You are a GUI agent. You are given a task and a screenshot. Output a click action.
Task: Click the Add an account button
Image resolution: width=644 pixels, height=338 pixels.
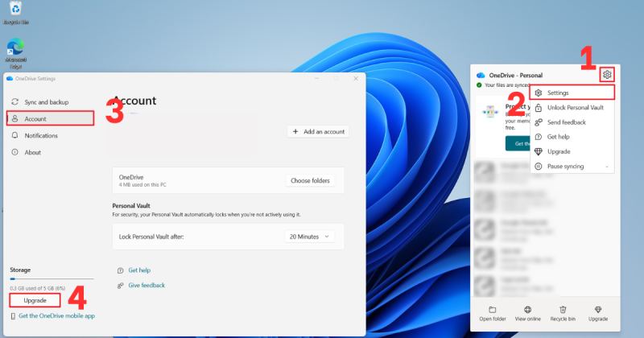click(x=318, y=131)
